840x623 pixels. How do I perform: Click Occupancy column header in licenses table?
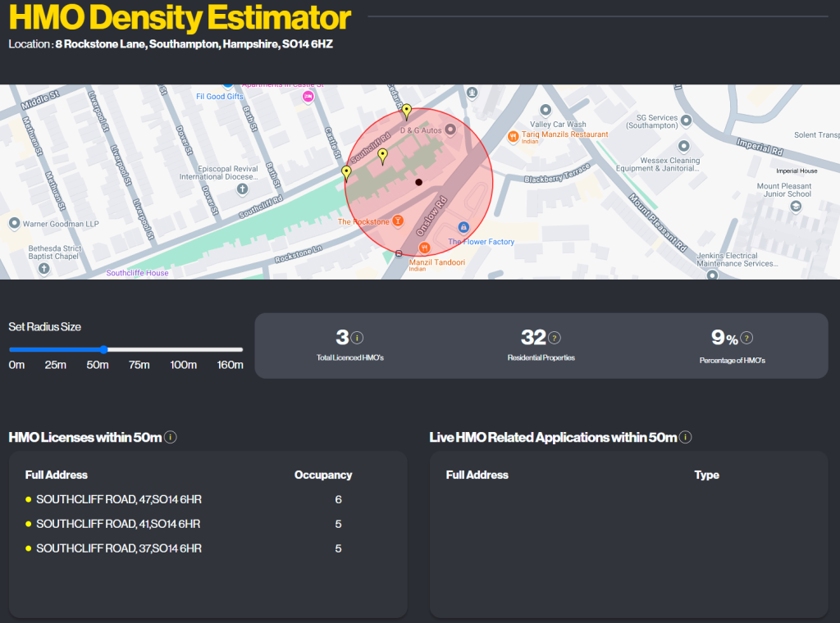point(323,475)
